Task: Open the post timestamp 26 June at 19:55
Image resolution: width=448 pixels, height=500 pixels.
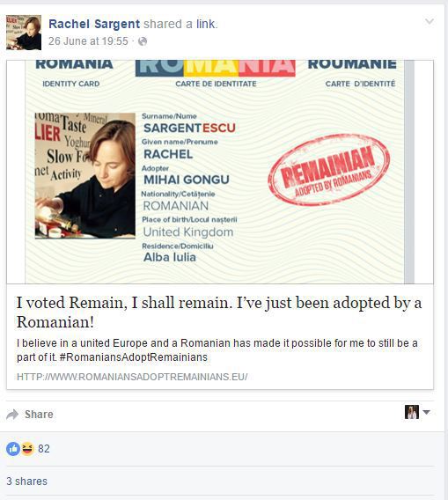Action: click(x=88, y=41)
